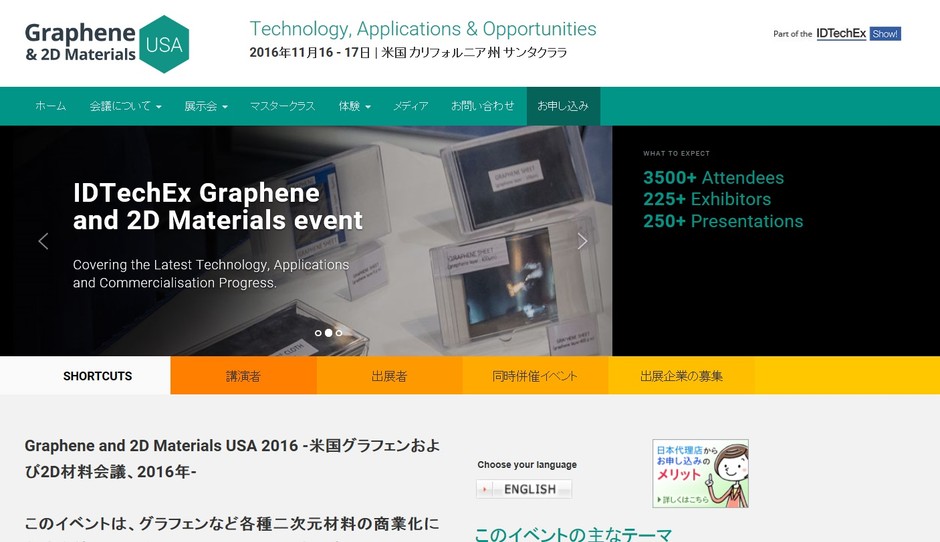Select the first carousel indicator dot
This screenshot has width=940, height=542.
(x=318, y=333)
